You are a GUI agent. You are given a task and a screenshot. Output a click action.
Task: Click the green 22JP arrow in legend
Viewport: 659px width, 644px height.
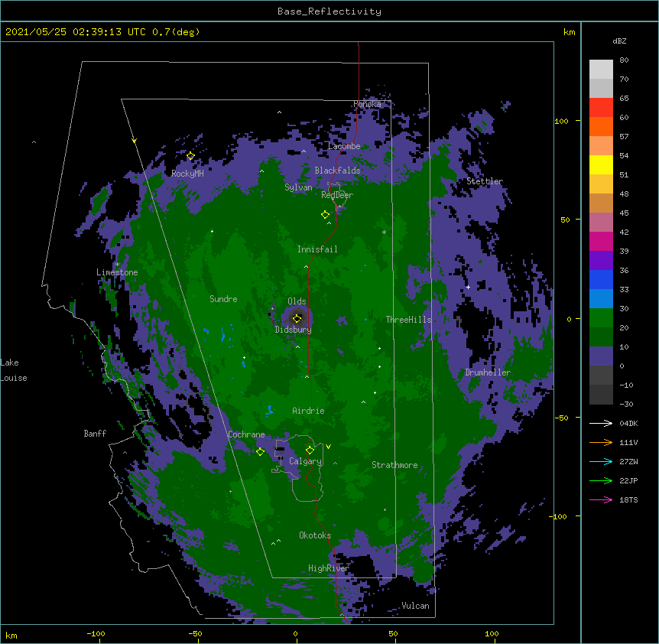(601, 480)
